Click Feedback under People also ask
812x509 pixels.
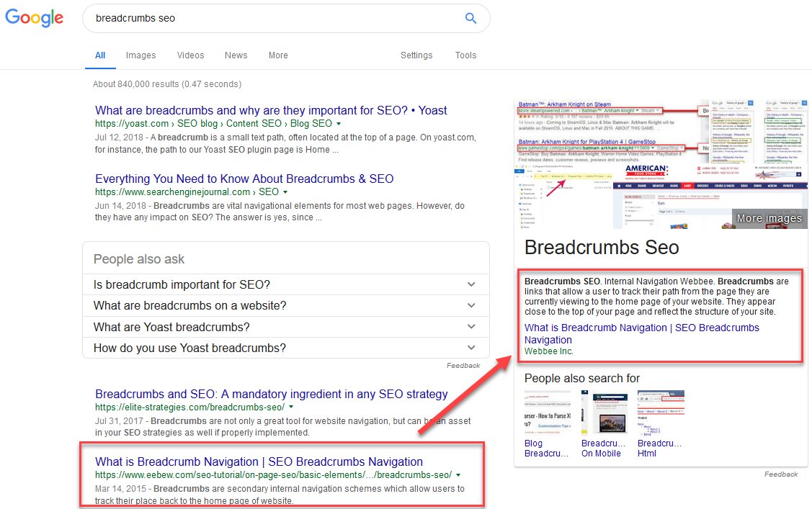click(x=463, y=365)
